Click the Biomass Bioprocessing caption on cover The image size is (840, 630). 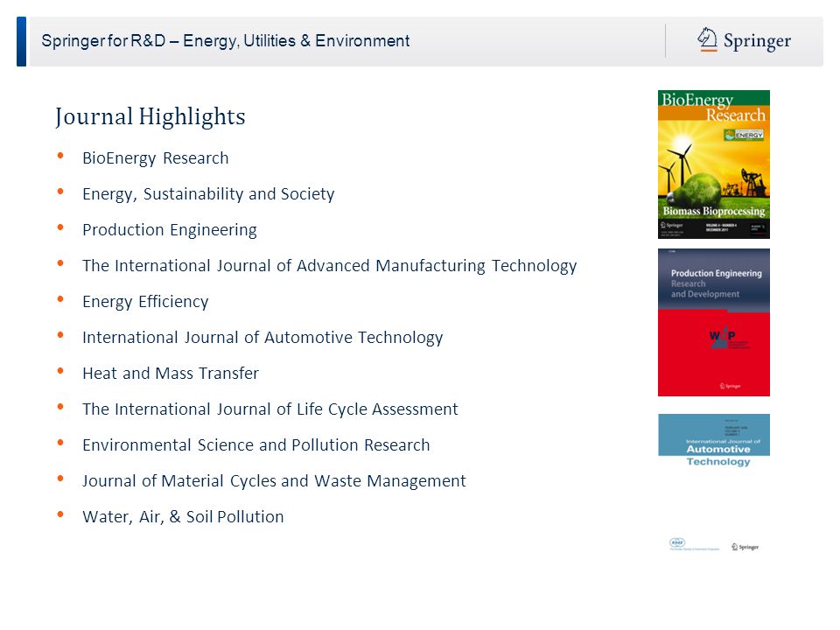(x=714, y=211)
